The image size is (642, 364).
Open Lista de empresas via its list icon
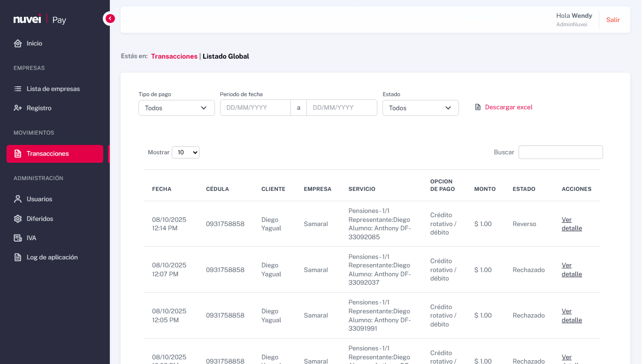click(17, 89)
